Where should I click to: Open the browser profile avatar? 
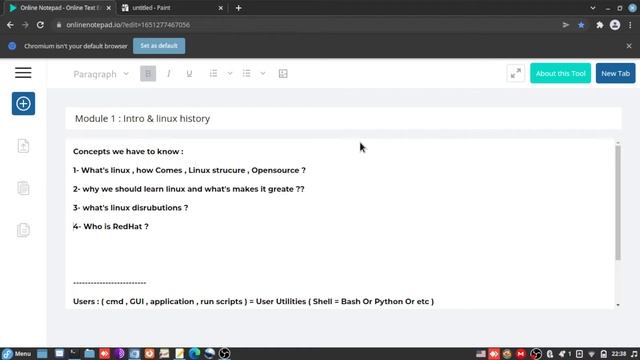click(615, 25)
